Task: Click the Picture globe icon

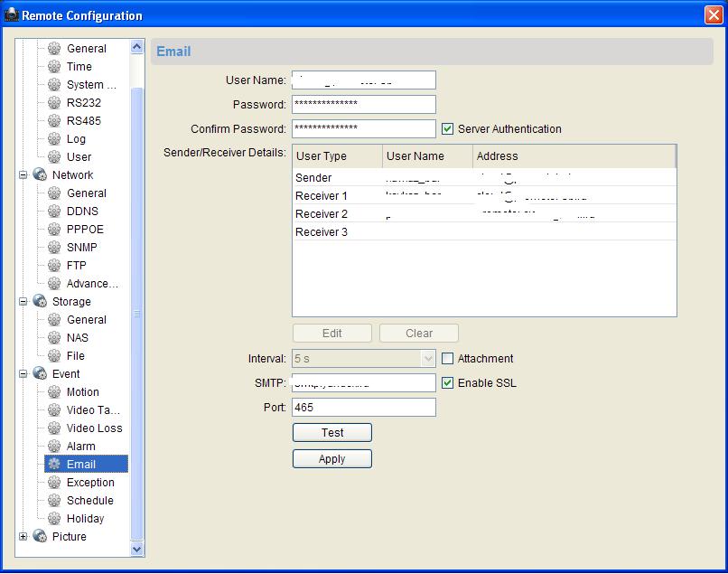Action: point(40,536)
